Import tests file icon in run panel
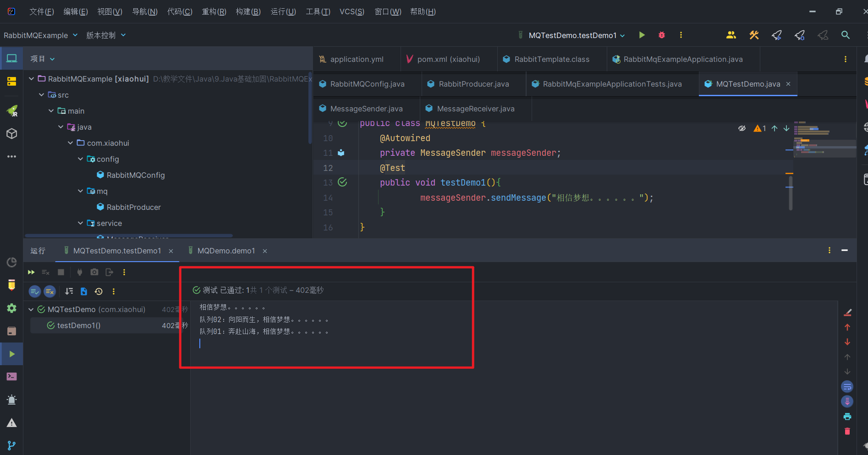The image size is (868, 455). (84, 291)
